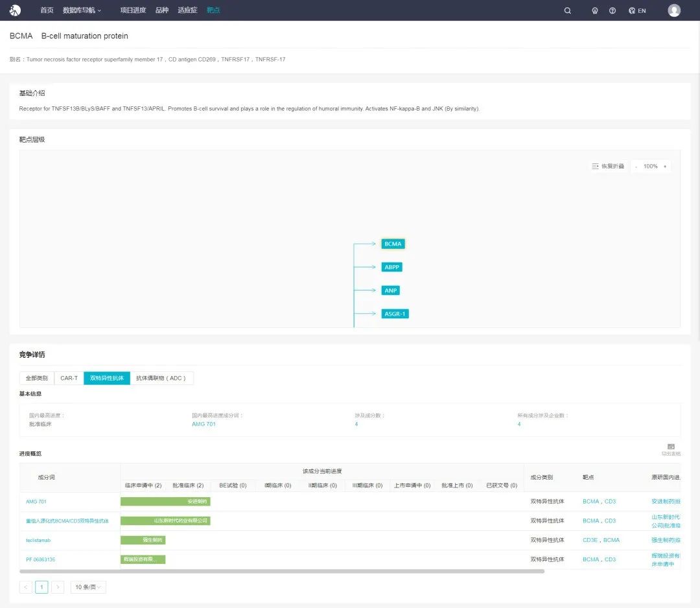Open search with the magnifier icon
Image resolution: width=700 pixels, height=608 pixels.
(568, 10)
